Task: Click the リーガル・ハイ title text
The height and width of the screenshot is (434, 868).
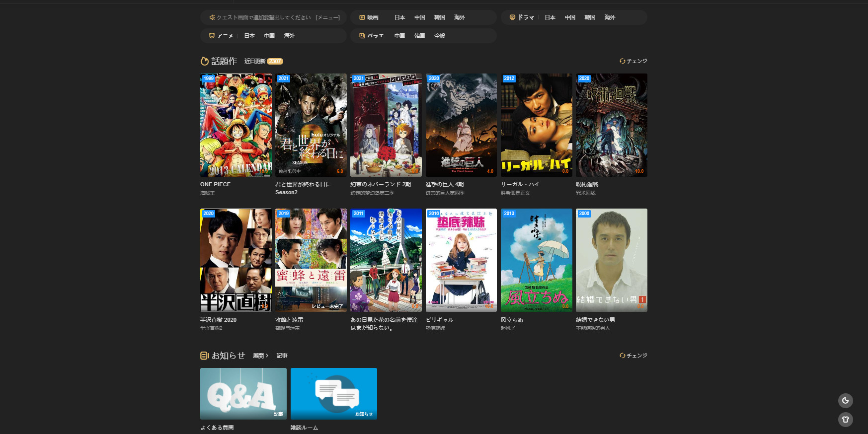Action: (x=520, y=184)
